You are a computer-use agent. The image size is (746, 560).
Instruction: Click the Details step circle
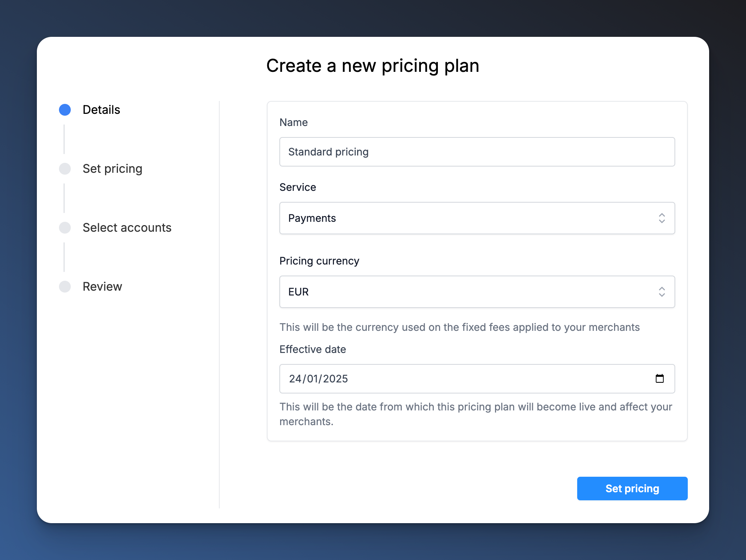(65, 110)
